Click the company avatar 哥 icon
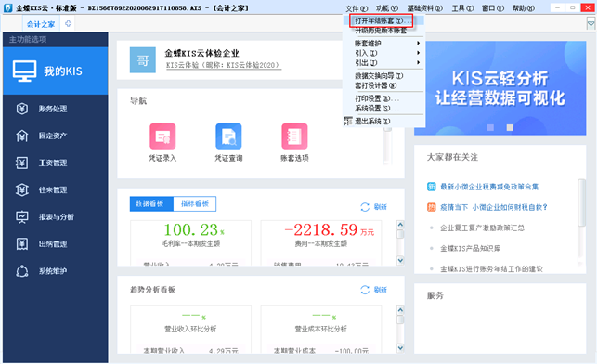 (x=142, y=60)
